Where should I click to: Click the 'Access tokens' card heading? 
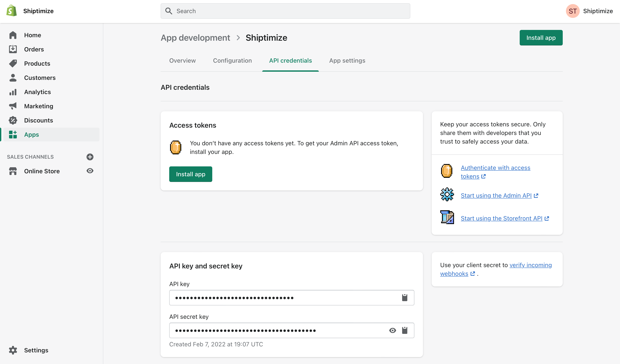[193, 125]
